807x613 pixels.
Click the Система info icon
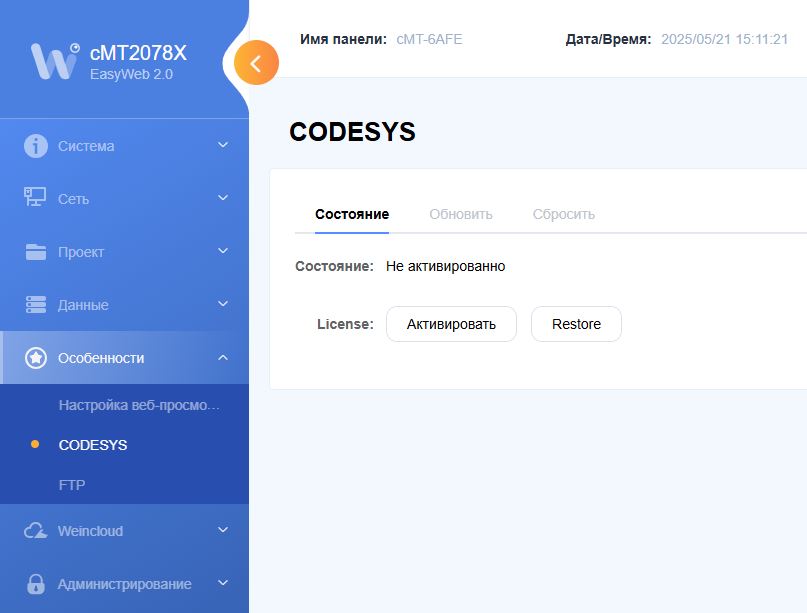tap(36, 146)
